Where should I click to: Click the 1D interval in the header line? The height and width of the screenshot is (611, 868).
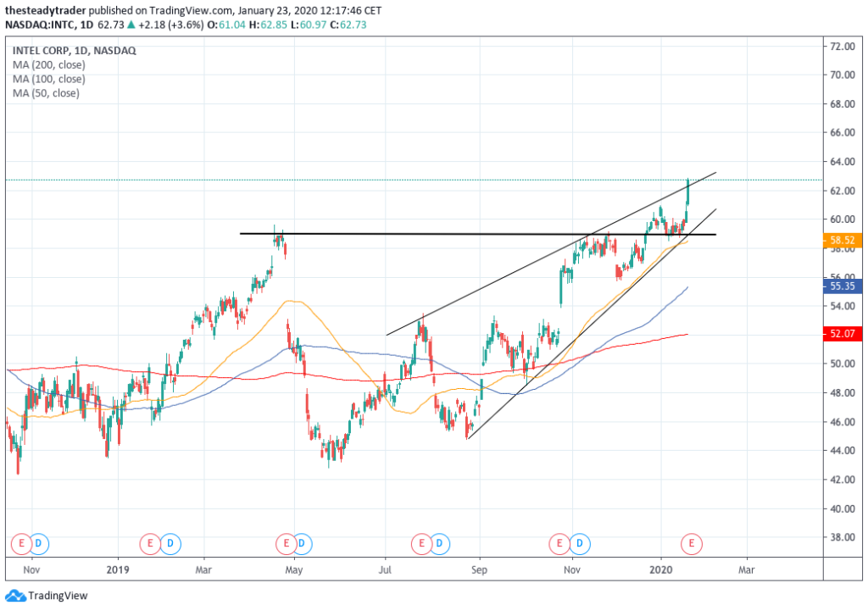point(87,25)
